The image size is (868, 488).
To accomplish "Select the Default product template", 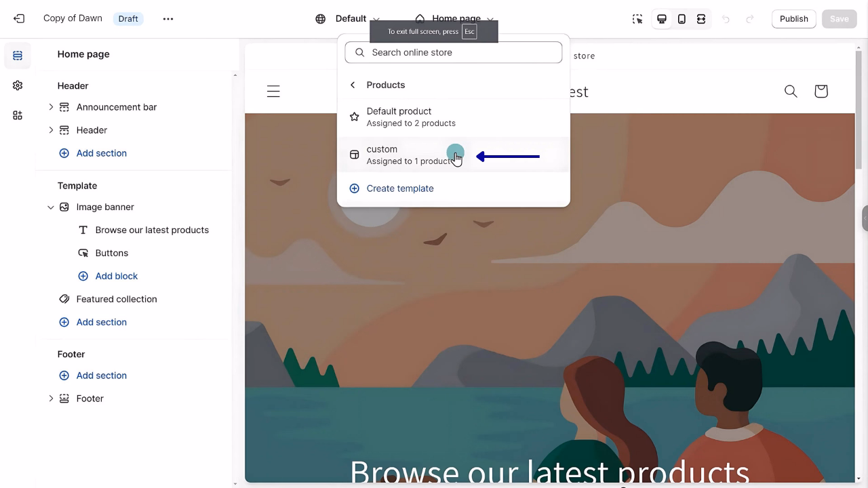I will point(454,117).
